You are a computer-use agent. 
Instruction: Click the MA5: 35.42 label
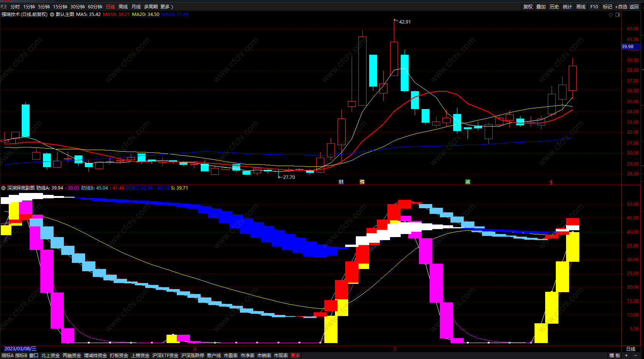point(88,14)
